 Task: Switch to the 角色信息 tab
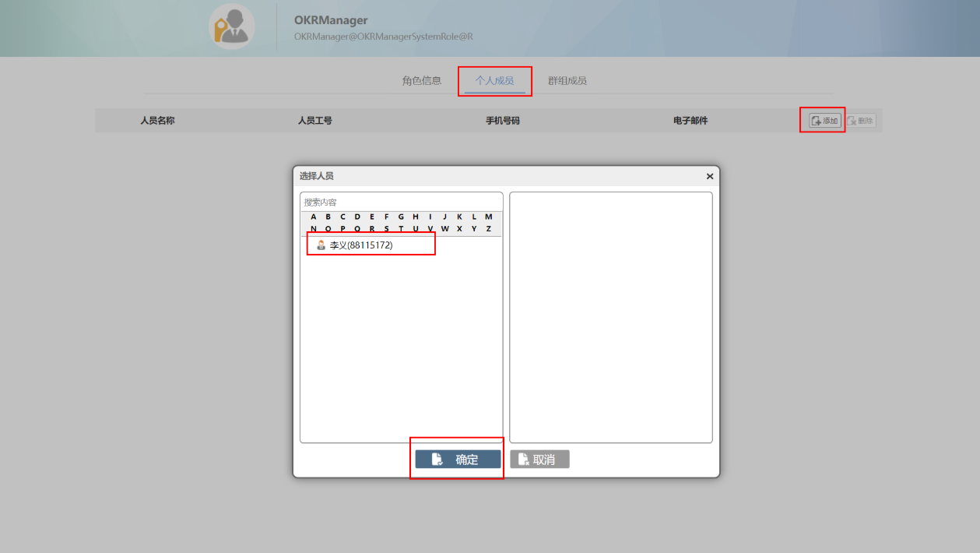(x=422, y=80)
